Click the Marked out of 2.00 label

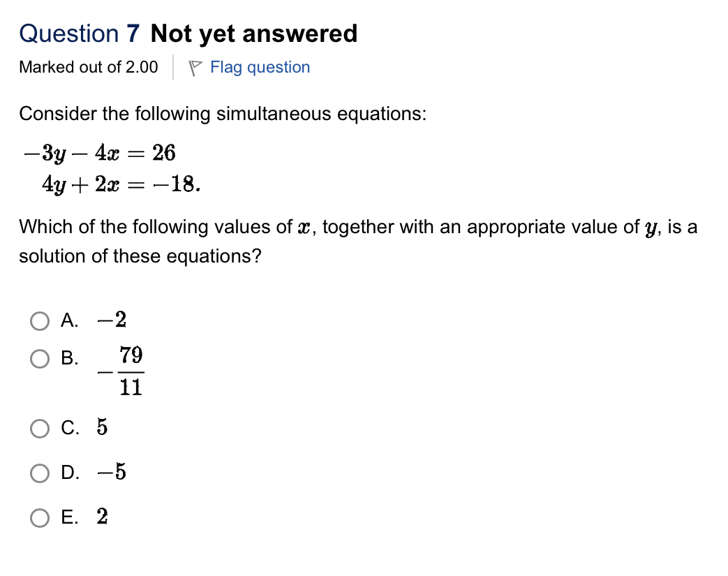click(x=88, y=67)
